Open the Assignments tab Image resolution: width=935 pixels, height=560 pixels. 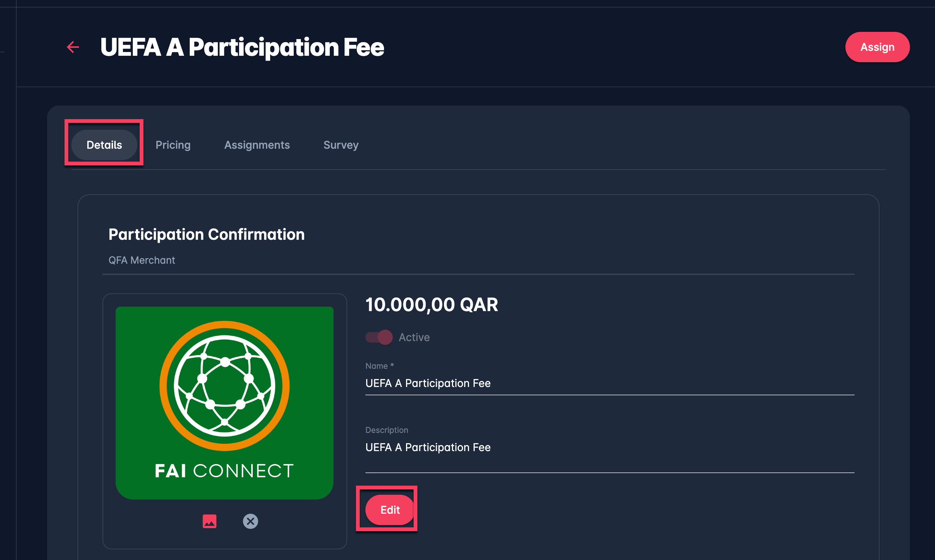[x=257, y=145]
